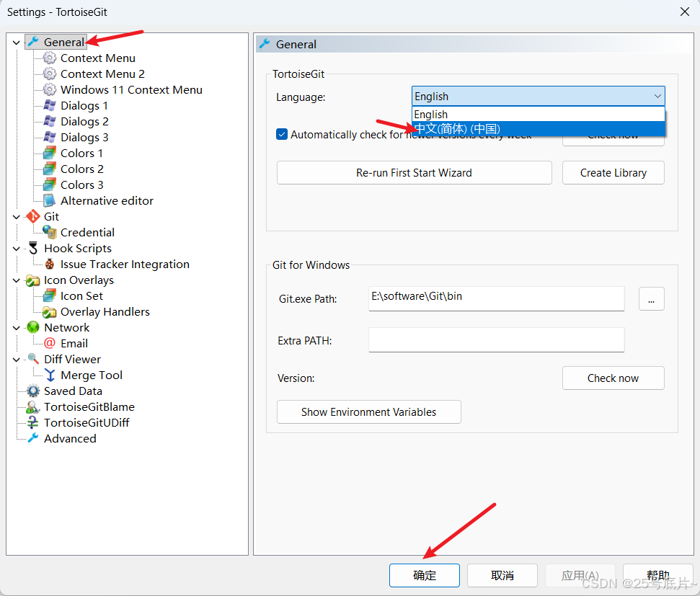Click the General wrench icon in tree

(33, 42)
